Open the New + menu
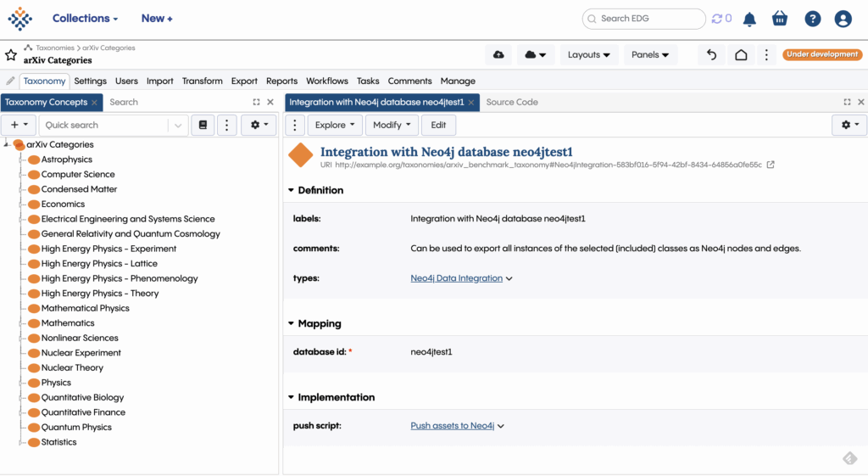This screenshot has width=868, height=476. click(x=157, y=19)
